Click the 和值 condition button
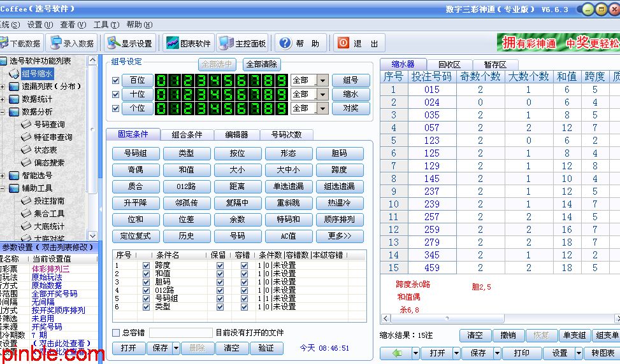 click(x=187, y=170)
